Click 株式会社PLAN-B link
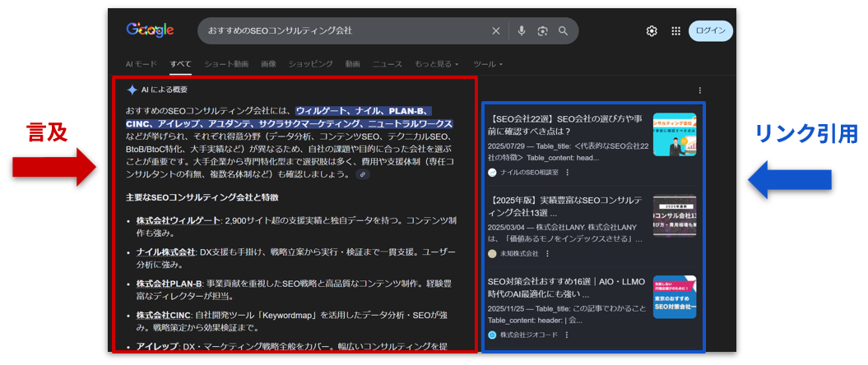 [x=169, y=284]
